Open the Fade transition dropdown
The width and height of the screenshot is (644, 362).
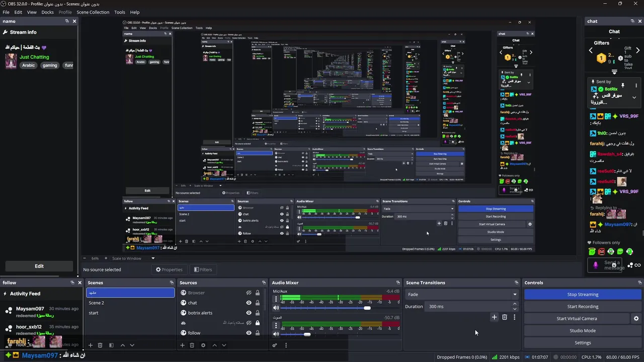point(462,295)
